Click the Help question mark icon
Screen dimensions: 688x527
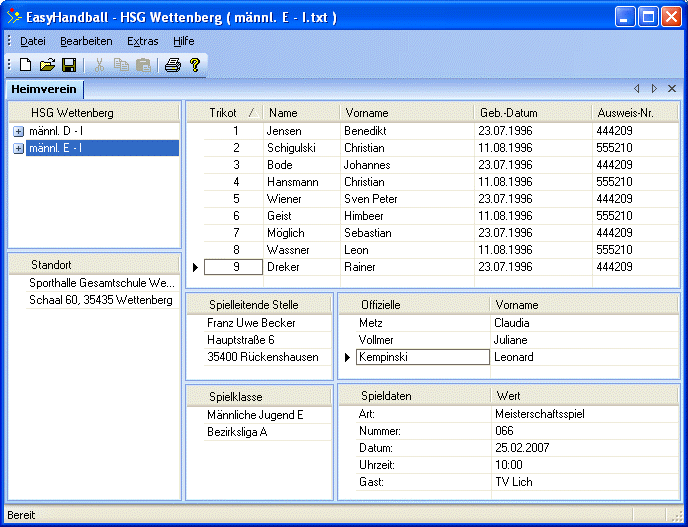click(195, 65)
